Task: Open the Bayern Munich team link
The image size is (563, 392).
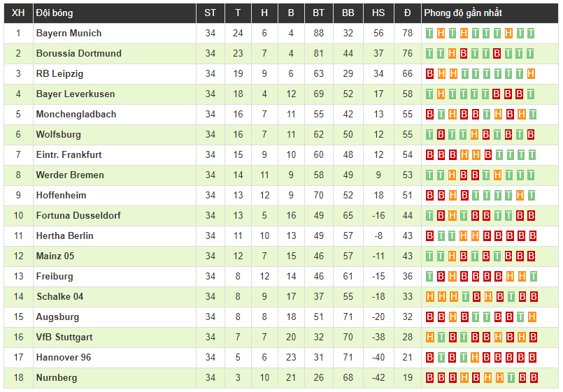Action: [x=69, y=34]
